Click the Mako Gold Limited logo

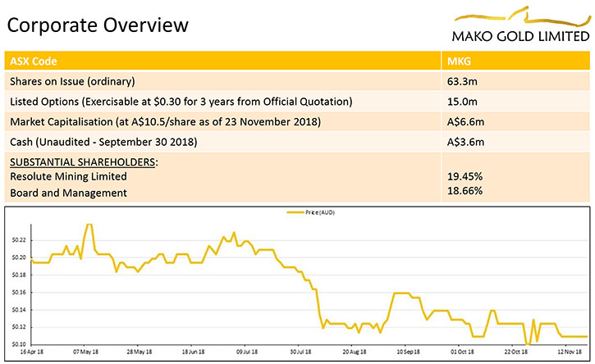click(520, 25)
